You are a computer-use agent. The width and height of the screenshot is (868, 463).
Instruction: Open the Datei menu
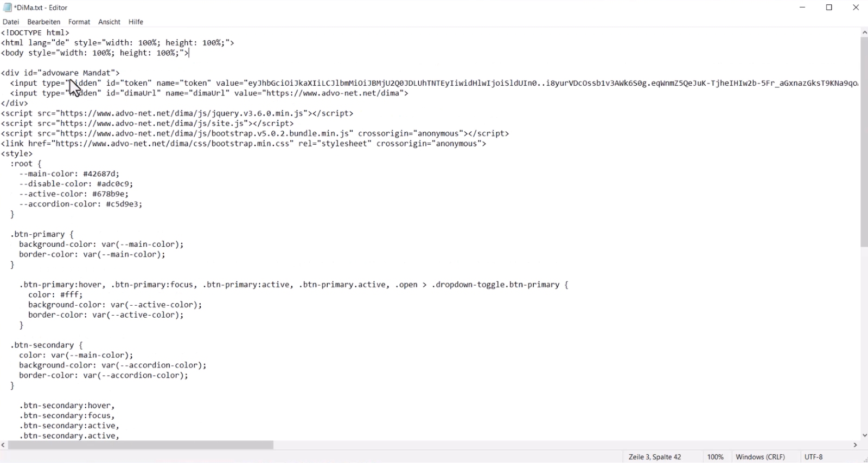(11, 22)
